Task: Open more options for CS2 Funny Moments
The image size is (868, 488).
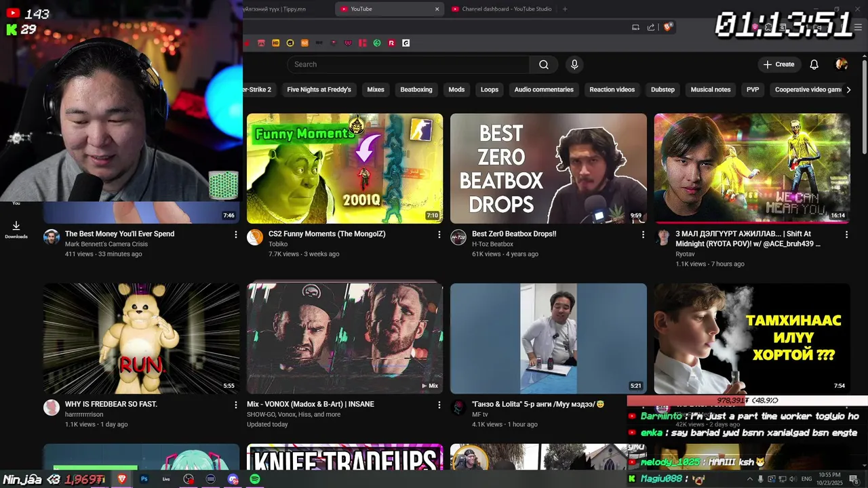Action: pos(439,235)
